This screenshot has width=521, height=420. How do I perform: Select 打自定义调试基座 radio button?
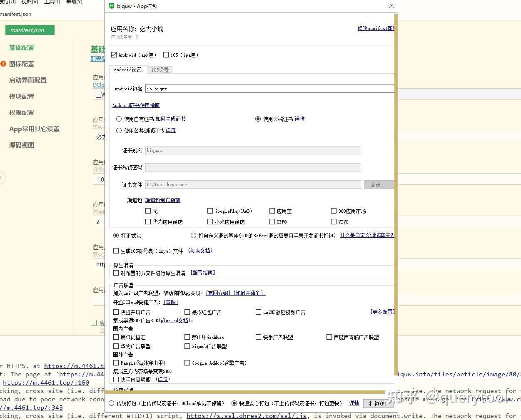(x=194, y=236)
